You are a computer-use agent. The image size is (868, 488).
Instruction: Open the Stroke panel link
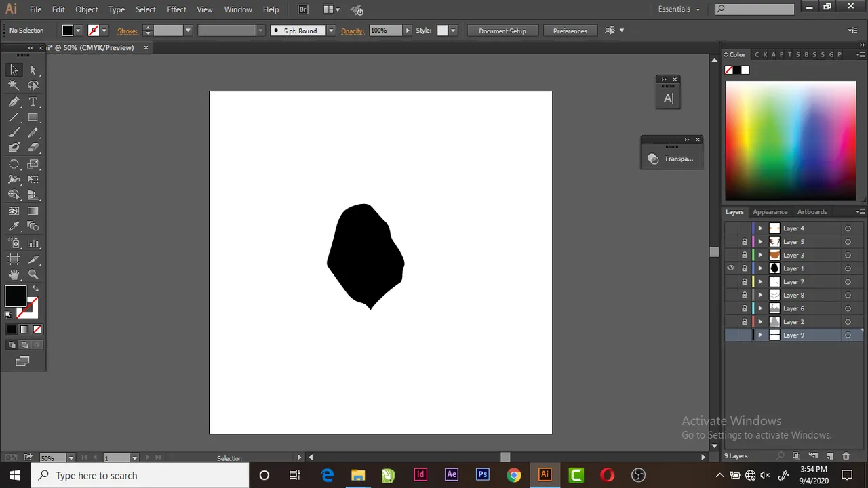tap(127, 30)
